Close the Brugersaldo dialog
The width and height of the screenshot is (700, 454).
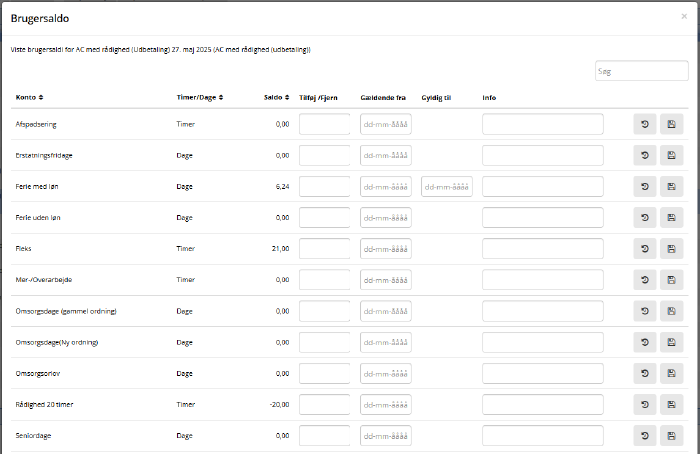684,17
